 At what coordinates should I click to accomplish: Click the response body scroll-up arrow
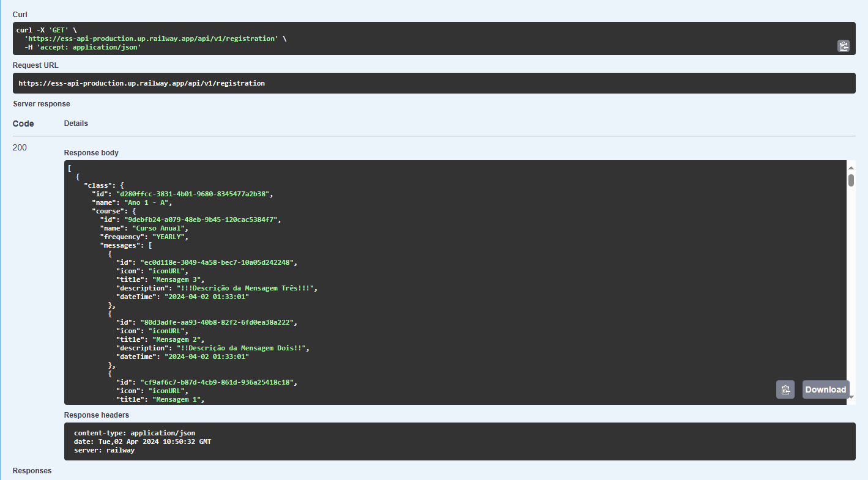[851, 168]
